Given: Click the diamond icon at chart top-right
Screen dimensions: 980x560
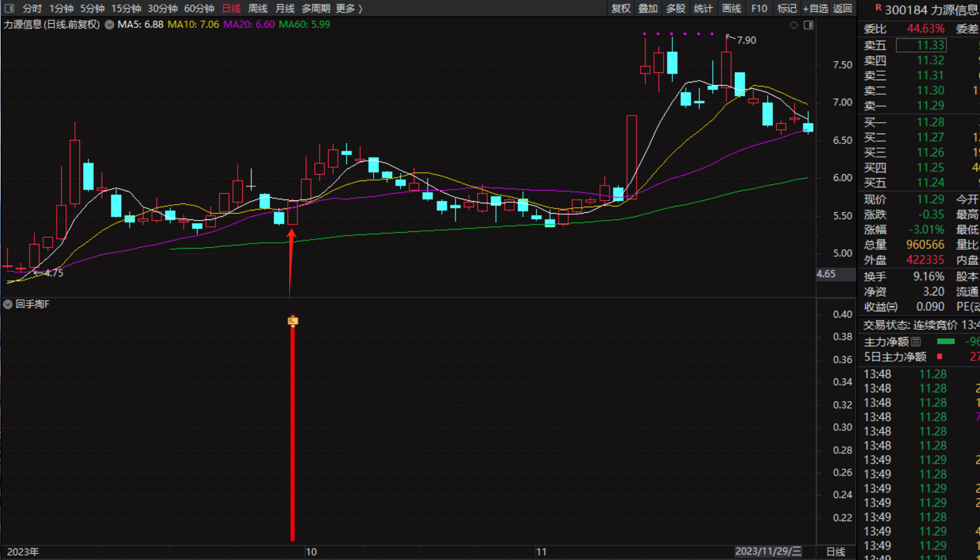Looking at the screenshot, I should 794,25.
